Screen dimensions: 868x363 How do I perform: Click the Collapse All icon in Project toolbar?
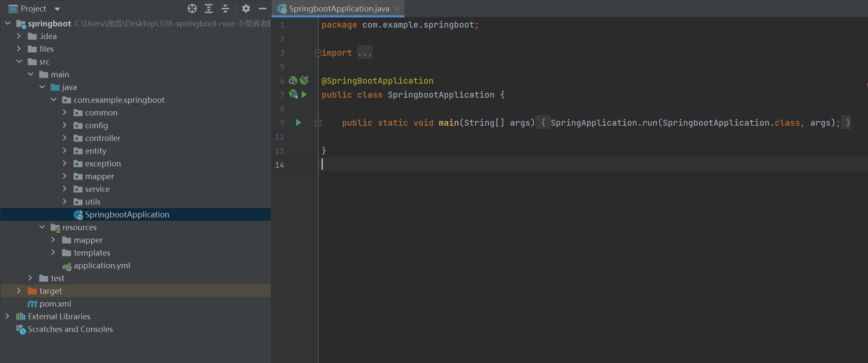pos(225,8)
